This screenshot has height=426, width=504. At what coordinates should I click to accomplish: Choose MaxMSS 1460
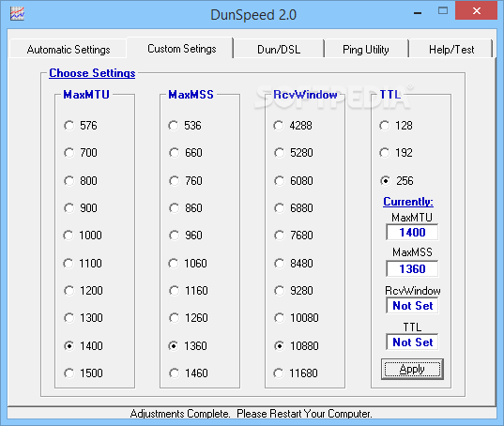189,373
